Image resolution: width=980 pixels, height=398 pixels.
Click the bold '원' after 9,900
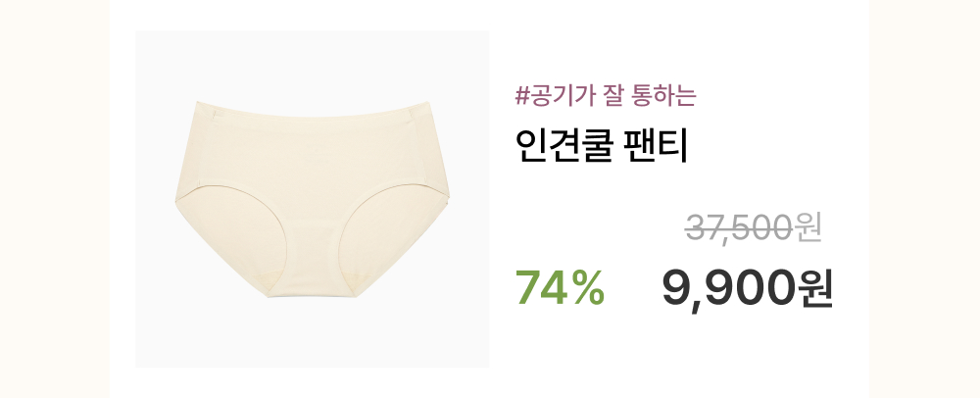tap(815, 288)
